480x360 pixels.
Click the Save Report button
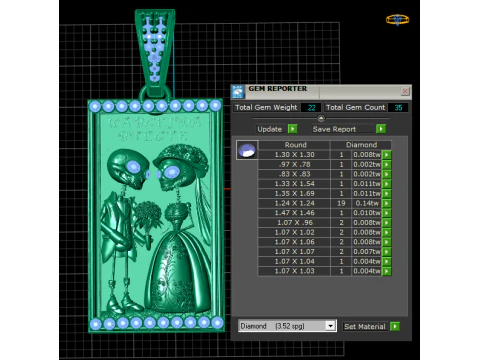334,129
